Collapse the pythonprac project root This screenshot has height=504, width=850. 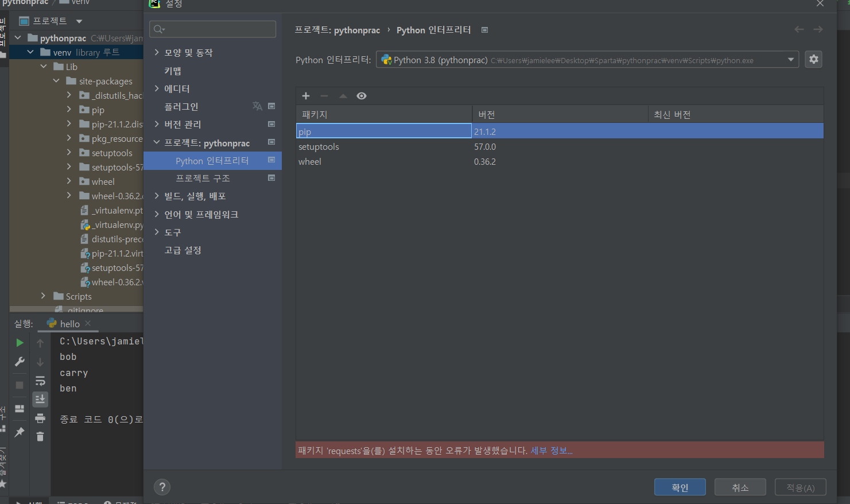point(18,38)
